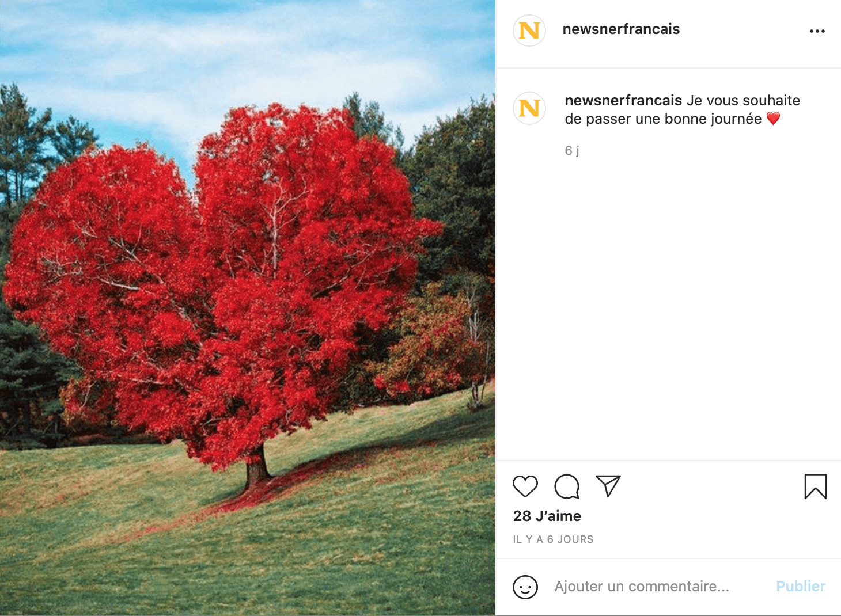Screen dimensions: 841x616
Task: Focus the Ajouter un commentaire field
Action: 642,587
